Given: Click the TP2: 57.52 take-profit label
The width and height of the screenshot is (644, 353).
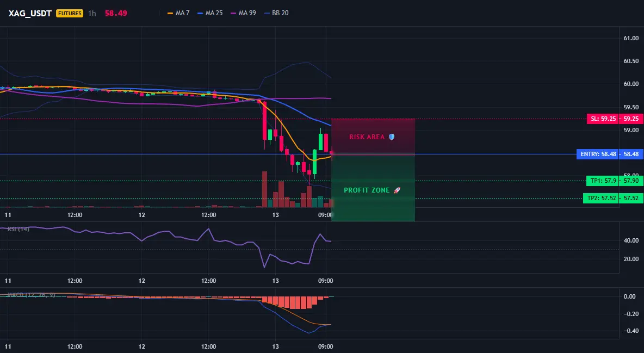Looking at the screenshot, I should click(x=601, y=199).
